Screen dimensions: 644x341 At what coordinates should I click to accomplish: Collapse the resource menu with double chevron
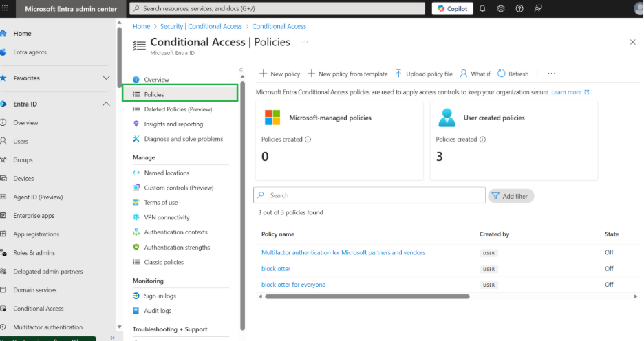click(x=241, y=69)
